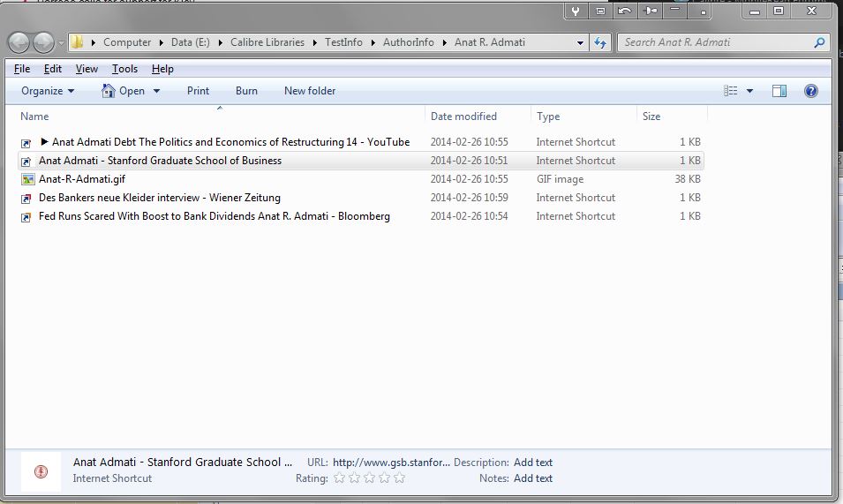Click the magnifier icon in the search box
This screenshot has width=843, height=504.
(819, 42)
